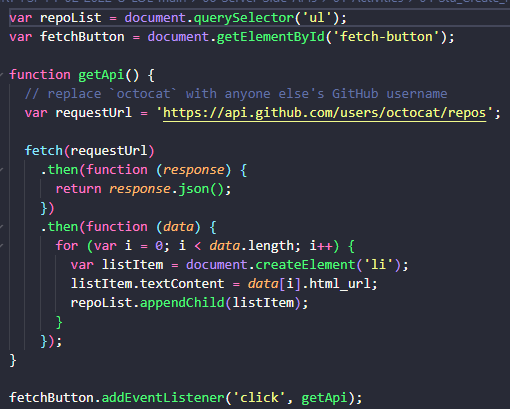This screenshot has width=510, height=409.
Task: Click the querySelector method call
Action: [x=244, y=18]
